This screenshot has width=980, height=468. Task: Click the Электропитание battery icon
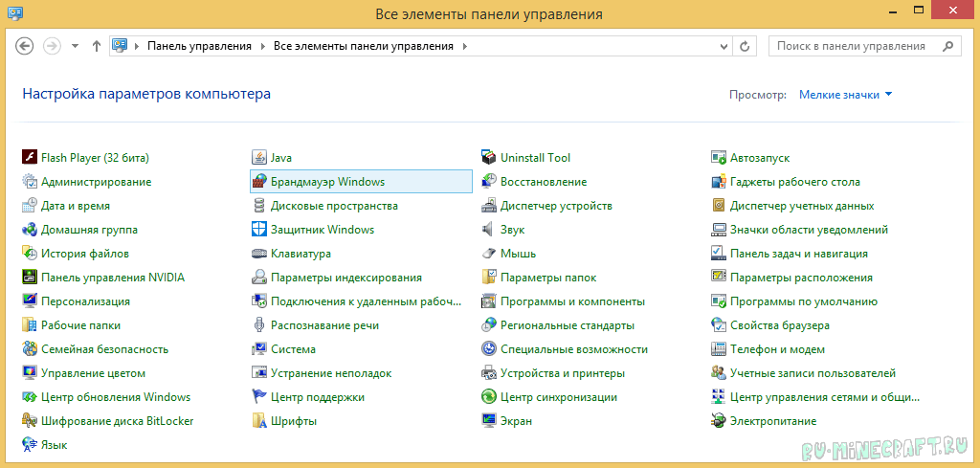[x=719, y=421]
